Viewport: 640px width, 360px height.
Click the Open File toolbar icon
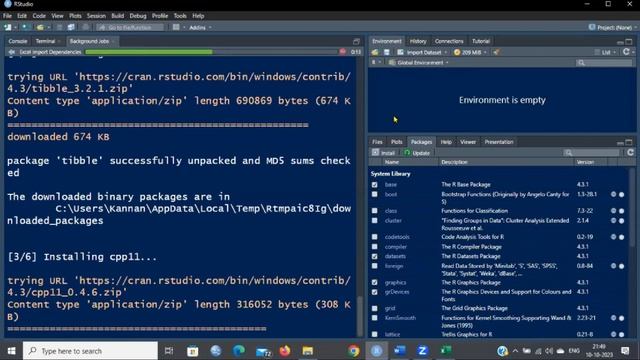pos(40,27)
